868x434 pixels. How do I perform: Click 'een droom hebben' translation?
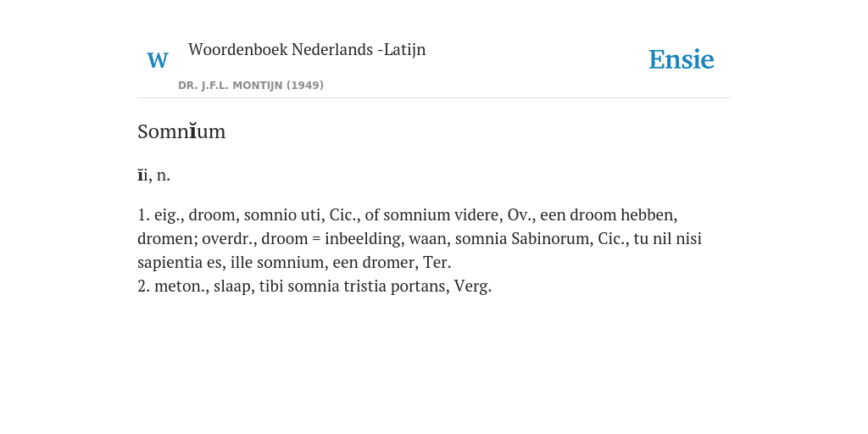pos(609,214)
